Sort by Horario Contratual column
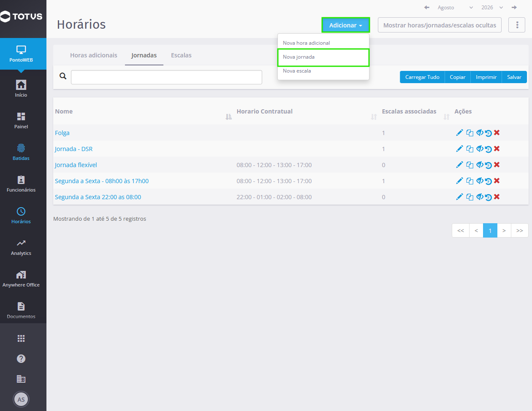This screenshot has width=532, height=411. coord(374,117)
